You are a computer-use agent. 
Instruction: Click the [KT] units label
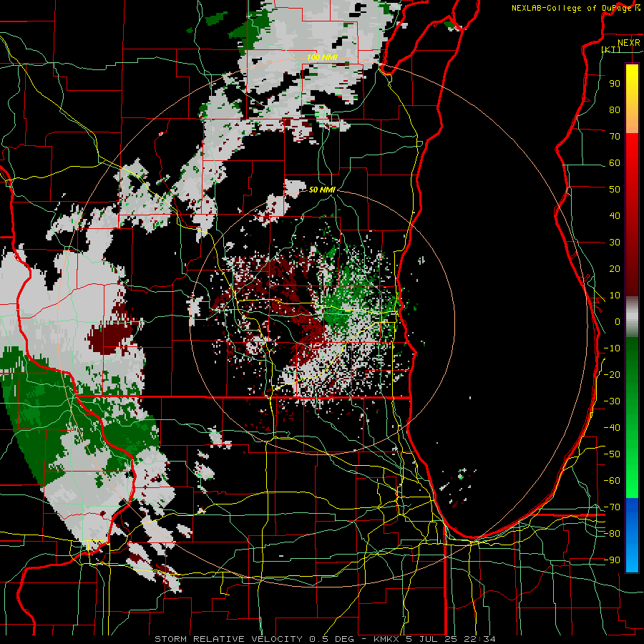[x=611, y=49]
